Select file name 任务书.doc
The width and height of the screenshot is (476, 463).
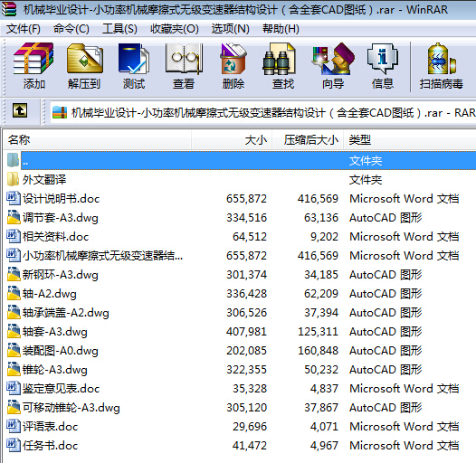coord(50,446)
